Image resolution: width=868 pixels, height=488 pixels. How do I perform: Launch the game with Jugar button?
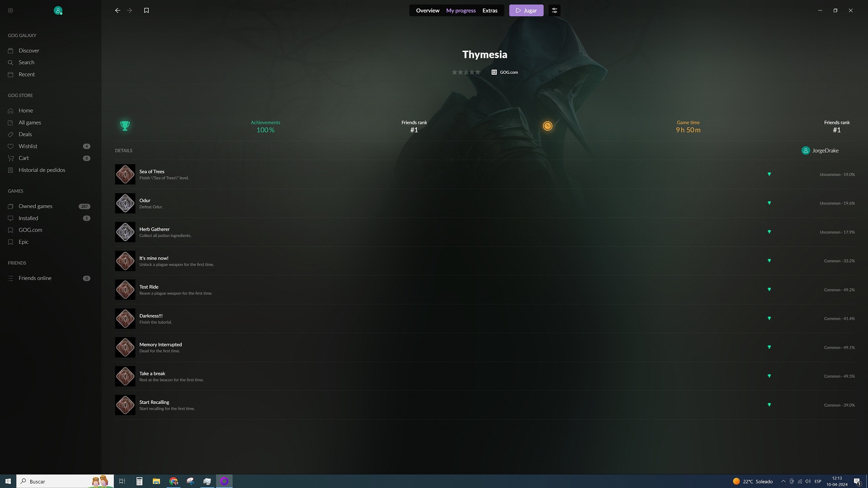pos(526,10)
